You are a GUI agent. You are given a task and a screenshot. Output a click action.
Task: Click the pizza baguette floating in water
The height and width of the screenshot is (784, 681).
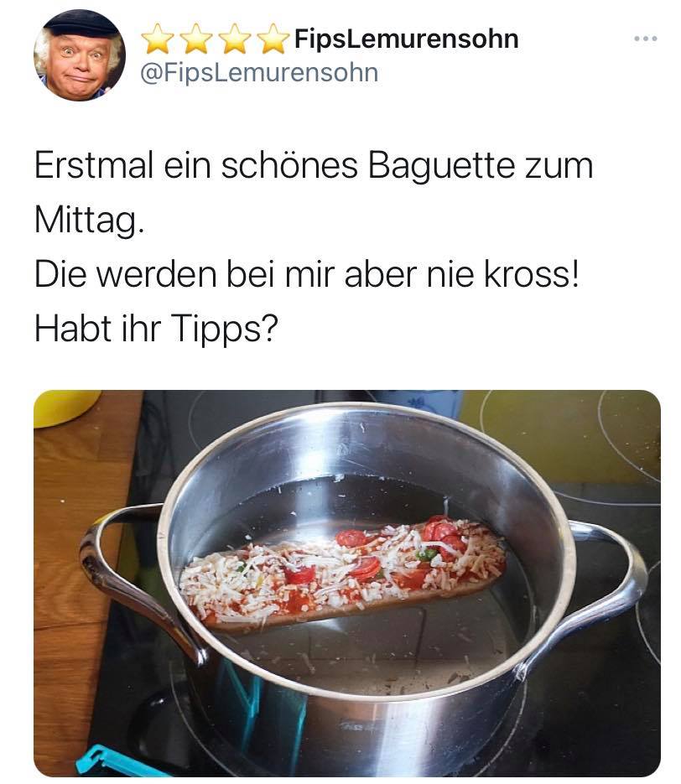pyautogui.click(x=342, y=574)
